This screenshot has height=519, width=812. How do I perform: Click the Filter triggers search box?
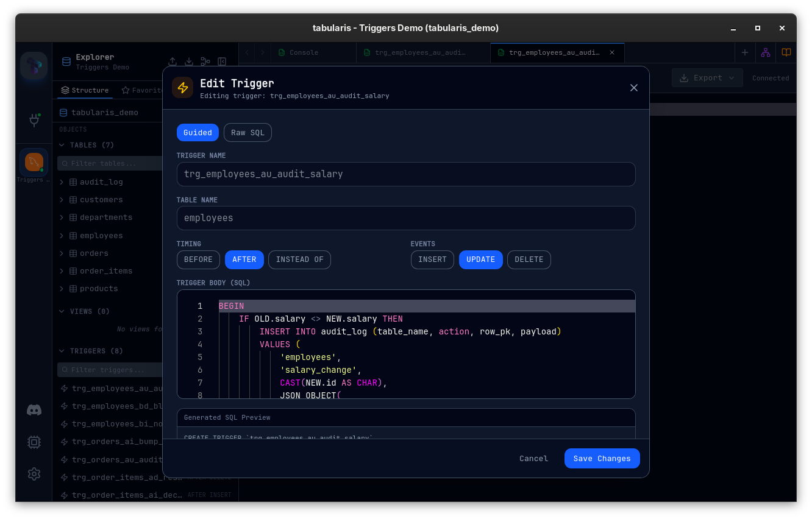pos(110,370)
